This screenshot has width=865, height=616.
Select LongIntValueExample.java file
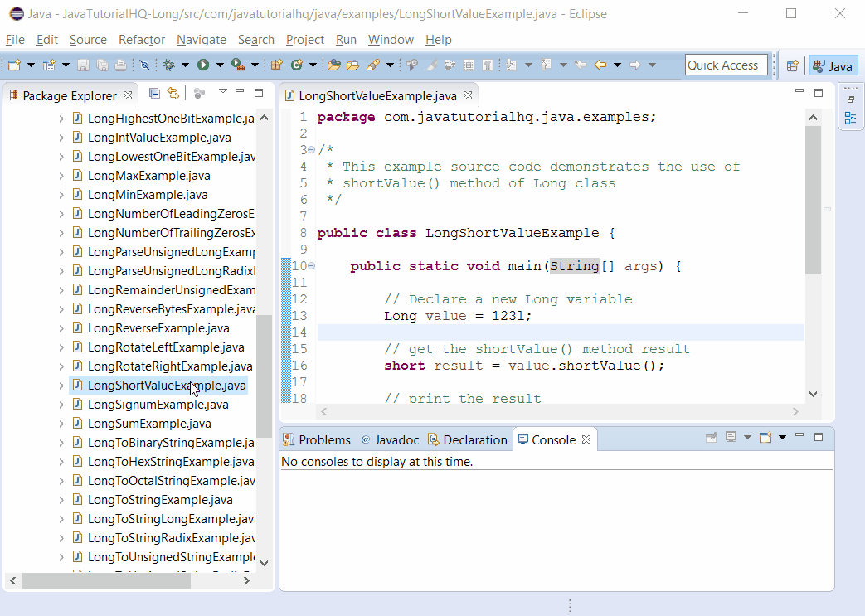coord(159,138)
